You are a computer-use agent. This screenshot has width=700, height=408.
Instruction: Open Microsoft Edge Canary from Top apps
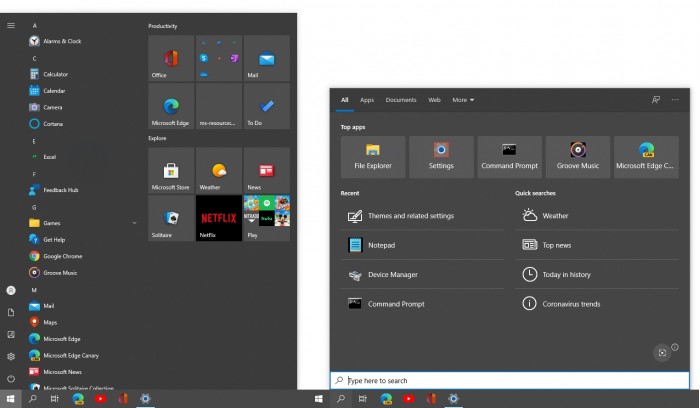(646, 157)
